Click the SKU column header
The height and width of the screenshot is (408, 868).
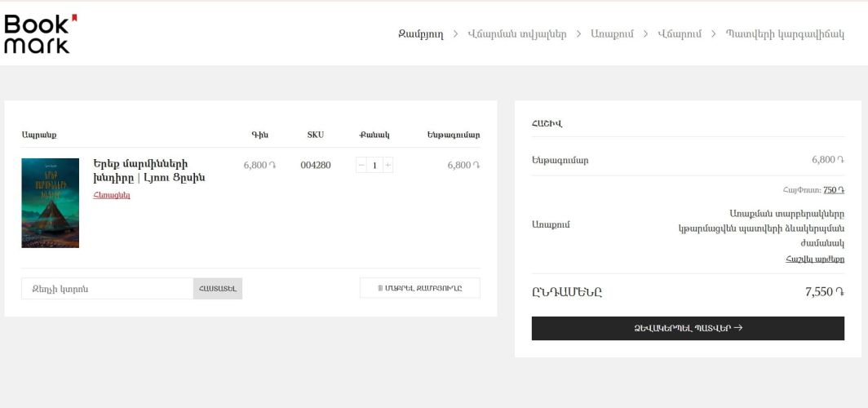point(315,135)
